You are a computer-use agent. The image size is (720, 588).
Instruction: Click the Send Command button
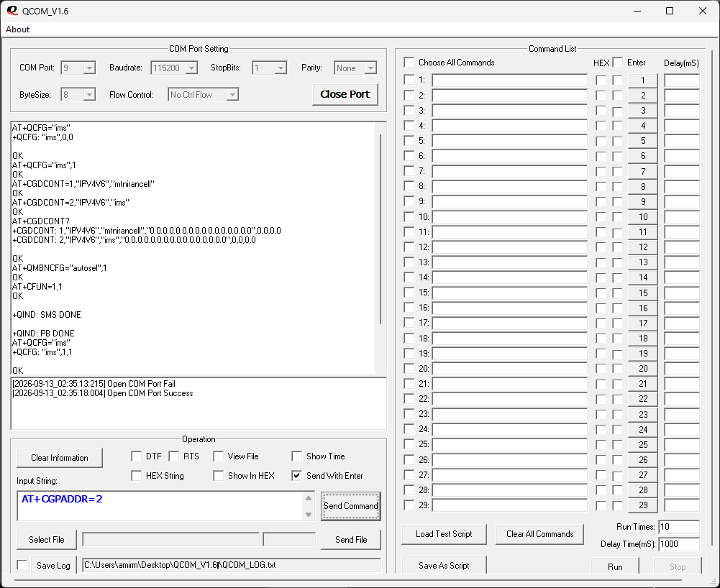[x=351, y=506]
